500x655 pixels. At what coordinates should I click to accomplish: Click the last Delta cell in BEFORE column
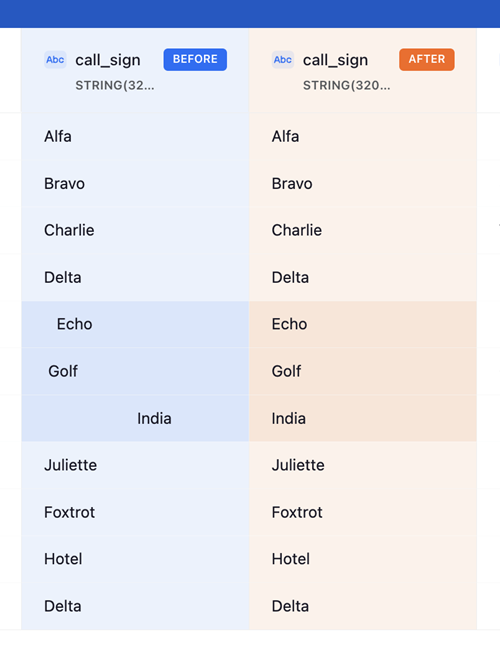[135, 606]
